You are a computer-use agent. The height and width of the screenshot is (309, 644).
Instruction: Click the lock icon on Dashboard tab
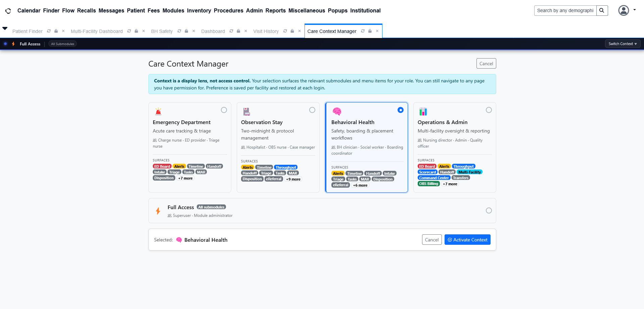[x=238, y=31]
